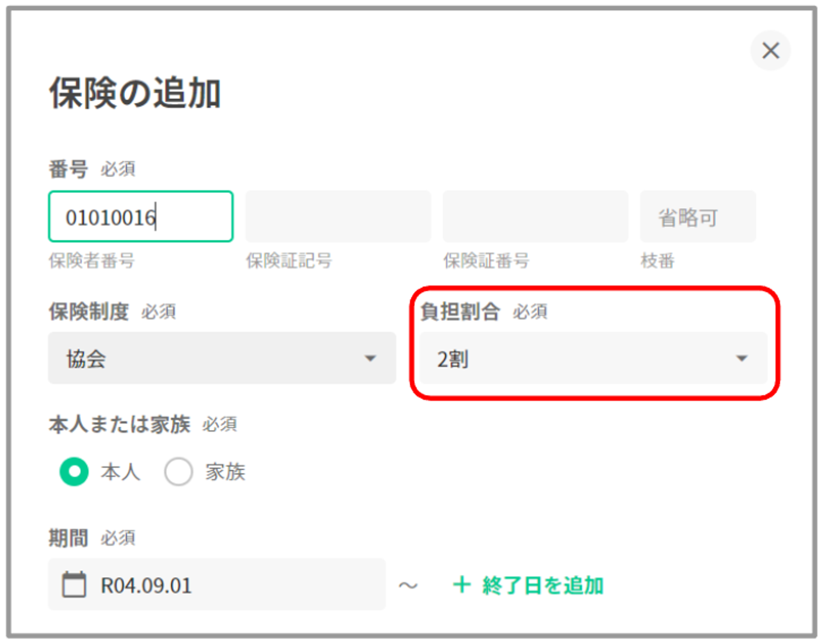
Task: Open the 負担割合 dropdown arrow
Action: click(742, 358)
